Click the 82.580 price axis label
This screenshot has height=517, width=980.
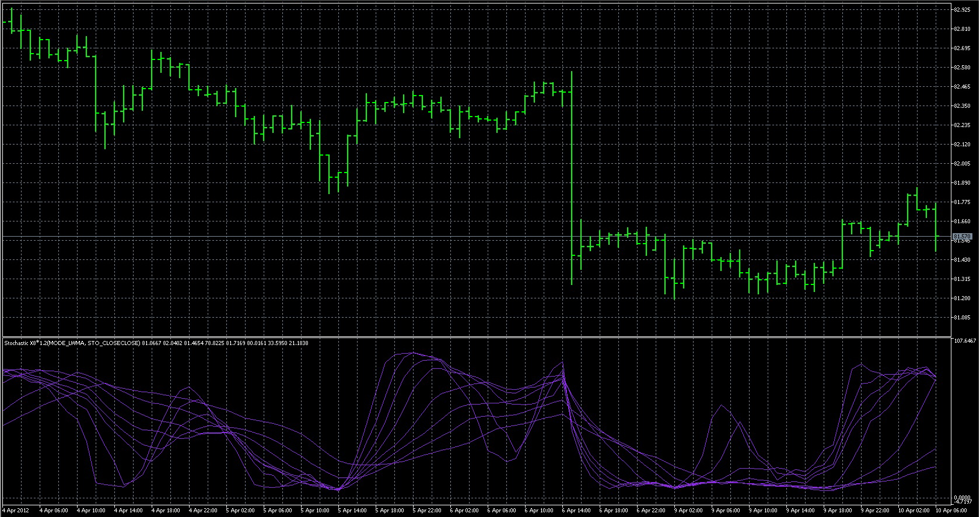pos(962,68)
